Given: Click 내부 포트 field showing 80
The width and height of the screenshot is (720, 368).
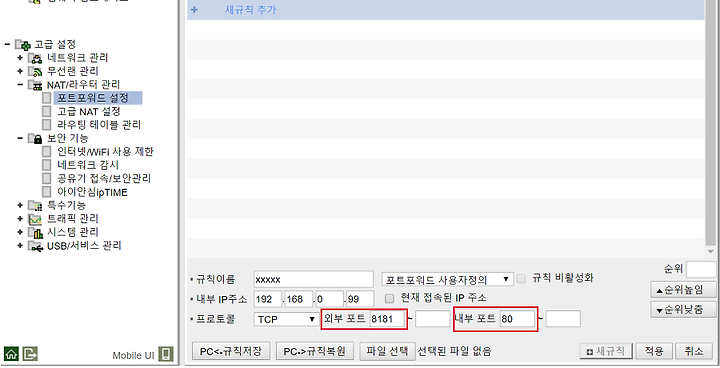Looking at the screenshot, I should coord(518,319).
